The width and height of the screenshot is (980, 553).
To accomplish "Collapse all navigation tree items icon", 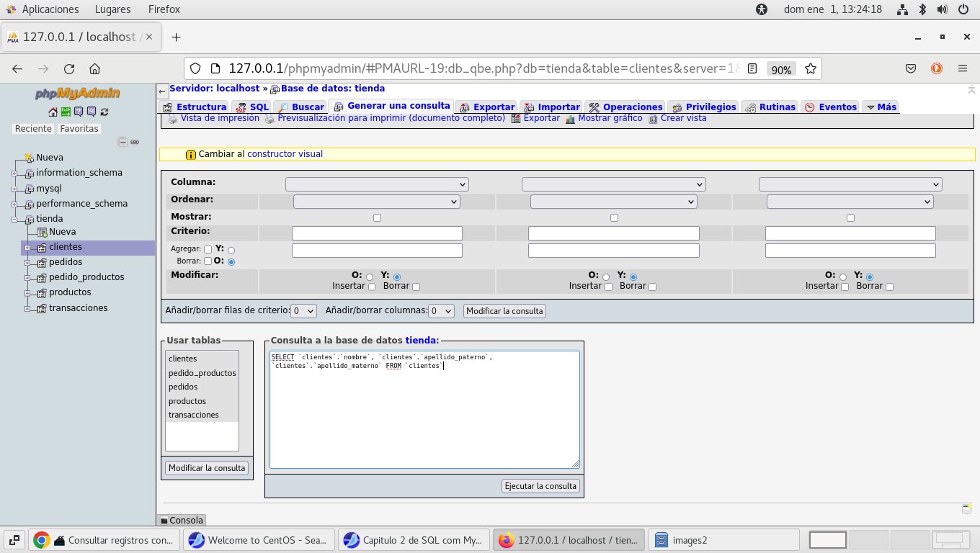I will click(x=122, y=142).
